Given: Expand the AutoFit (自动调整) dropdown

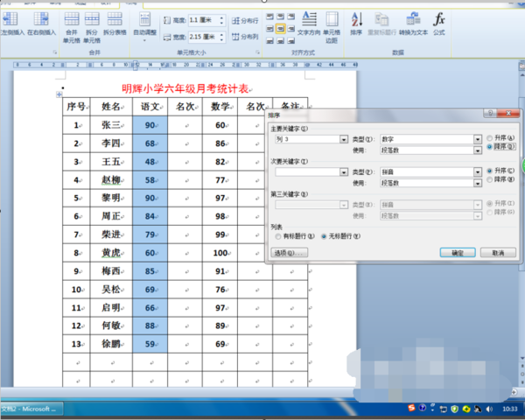Looking at the screenshot, I should coord(145,40).
